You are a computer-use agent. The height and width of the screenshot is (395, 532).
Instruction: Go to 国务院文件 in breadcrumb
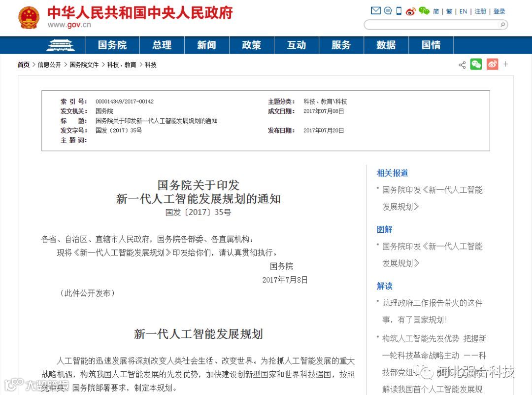[x=84, y=65]
